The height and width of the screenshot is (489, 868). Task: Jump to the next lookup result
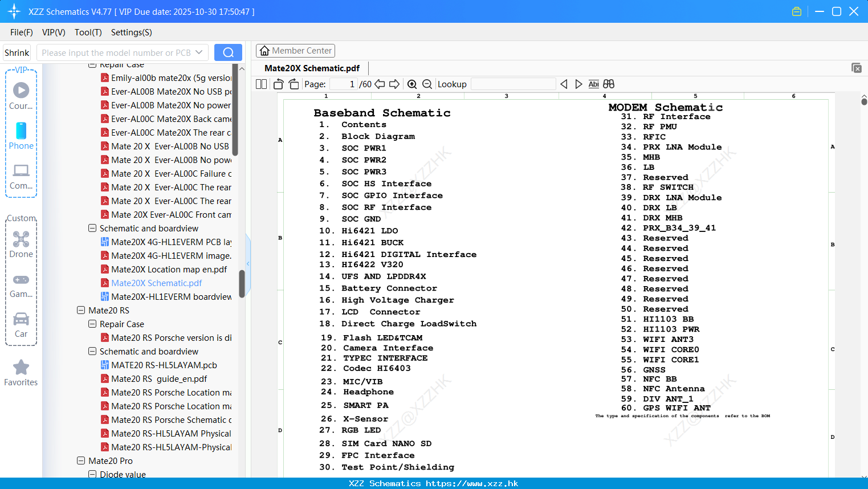pos(578,84)
